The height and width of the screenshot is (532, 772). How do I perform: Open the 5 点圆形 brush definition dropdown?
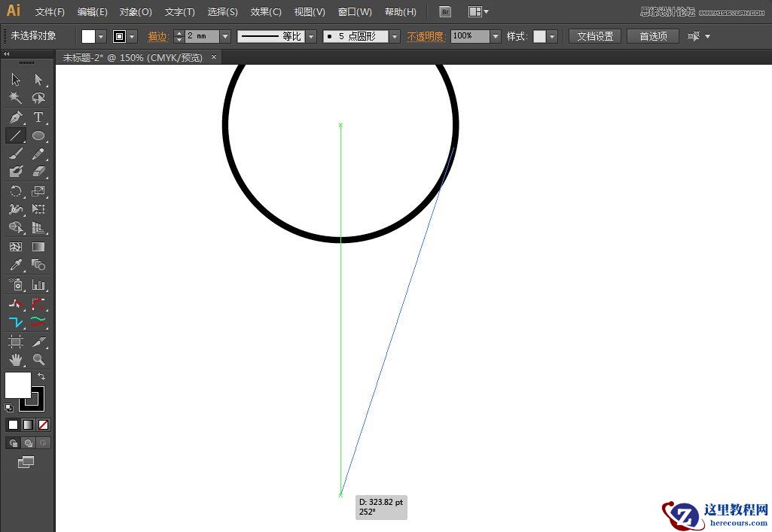click(394, 35)
